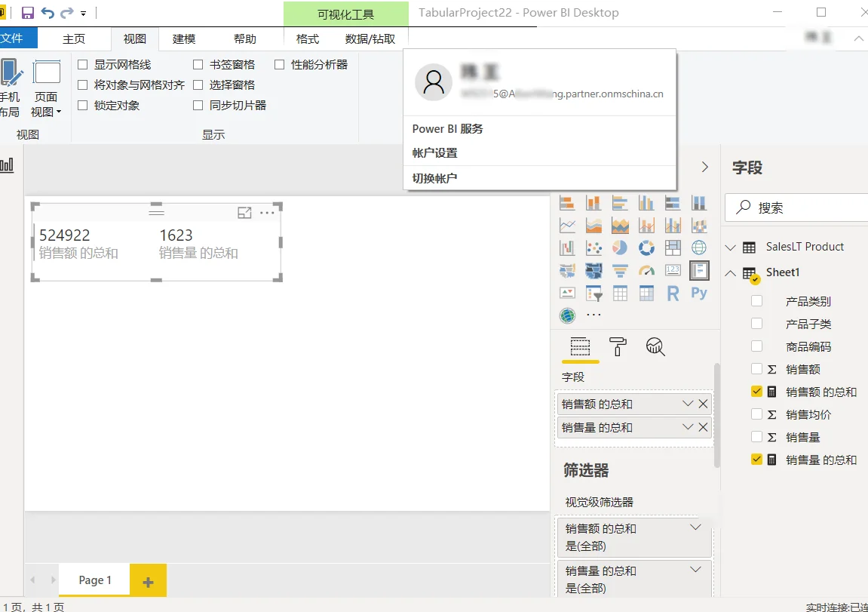Choose the clustered column chart visual
Image resolution: width=868 pixels, height=612 pixels.
click(646, 203)
